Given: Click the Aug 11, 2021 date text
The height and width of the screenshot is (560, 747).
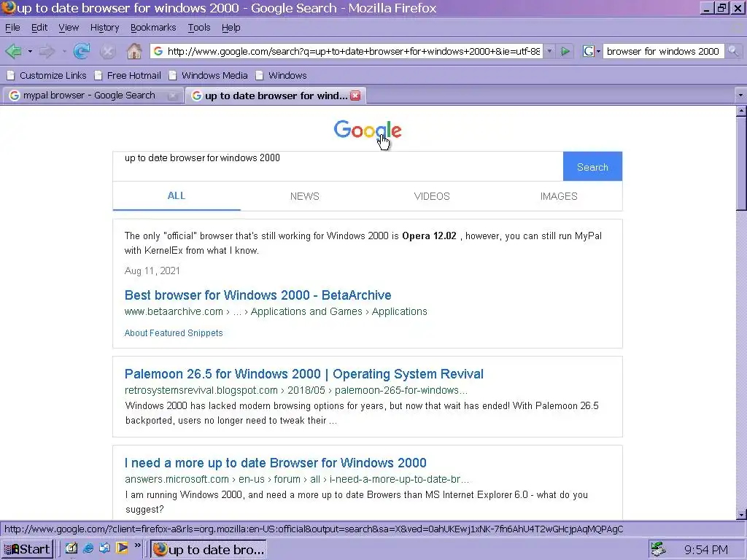Looking at the screenshot, I should (152, 271).
